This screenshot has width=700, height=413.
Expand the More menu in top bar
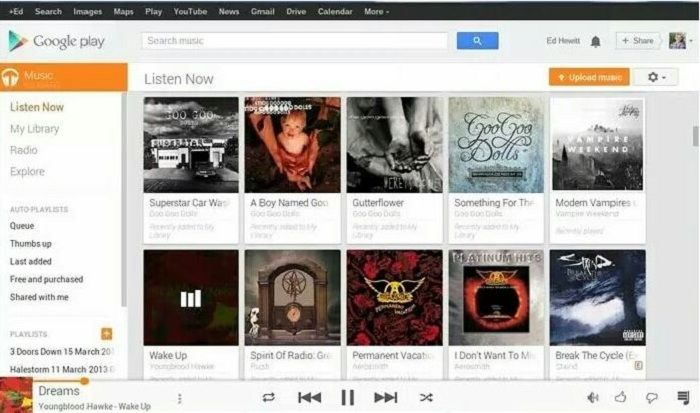[x=376, y=12]
